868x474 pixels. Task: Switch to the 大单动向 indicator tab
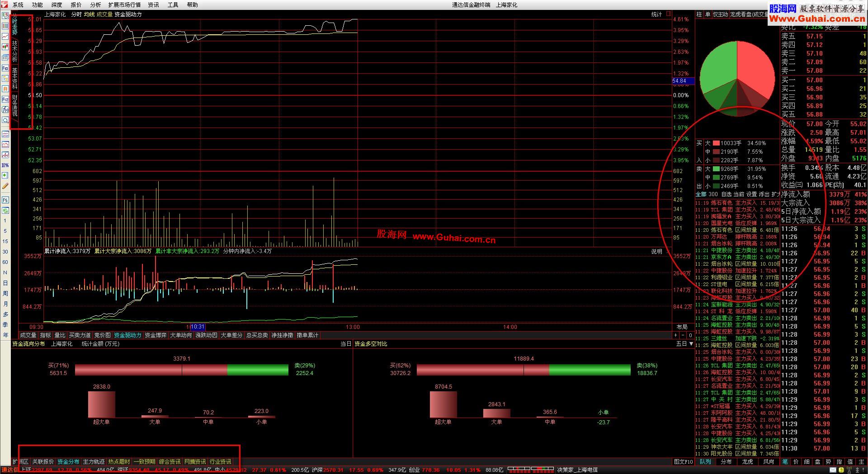click(x=181, y=335)
